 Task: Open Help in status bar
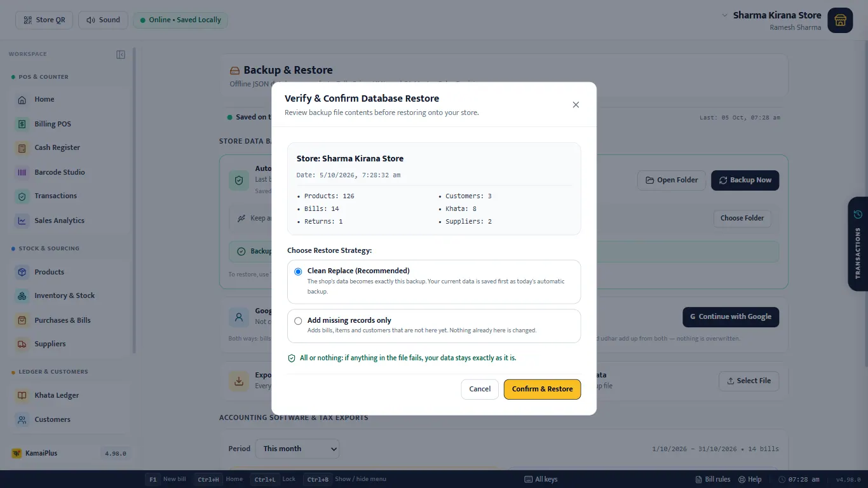coord(750,479)
